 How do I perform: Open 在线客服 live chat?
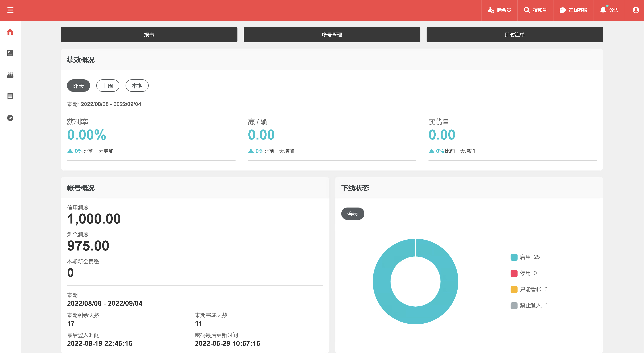[x=573, y=10]
